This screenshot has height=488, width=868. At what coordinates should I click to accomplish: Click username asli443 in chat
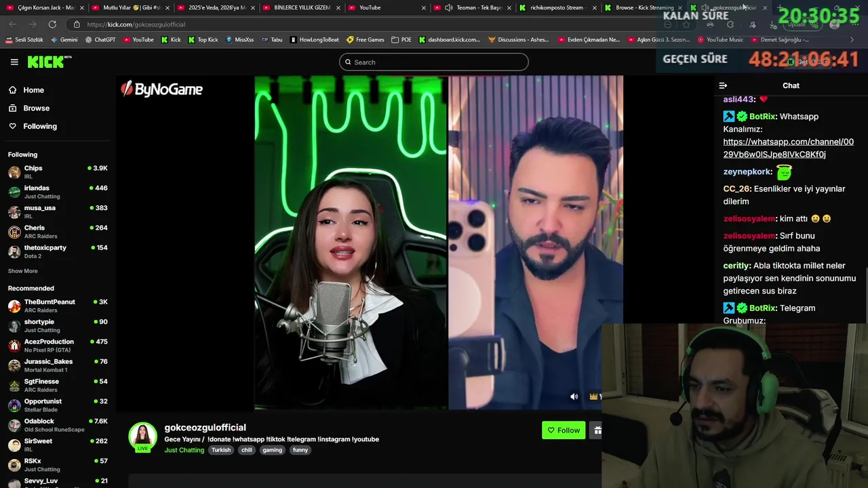pos(738,99)
